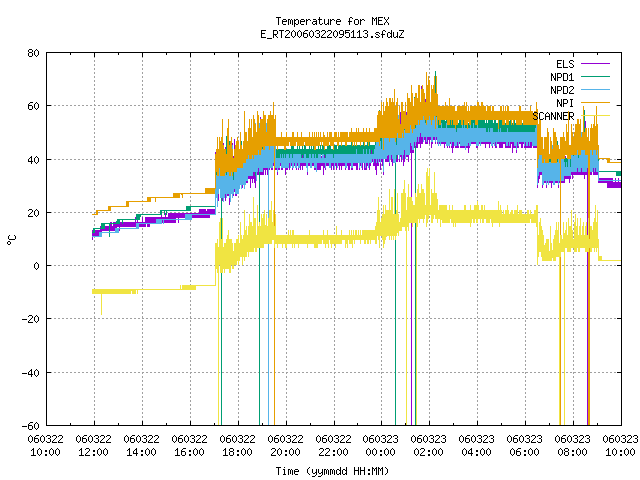The image size is (640, 480).
Task: Click the x-axis tick 060323 10:00
Action: pyautogui.click(x=620, y=445)
